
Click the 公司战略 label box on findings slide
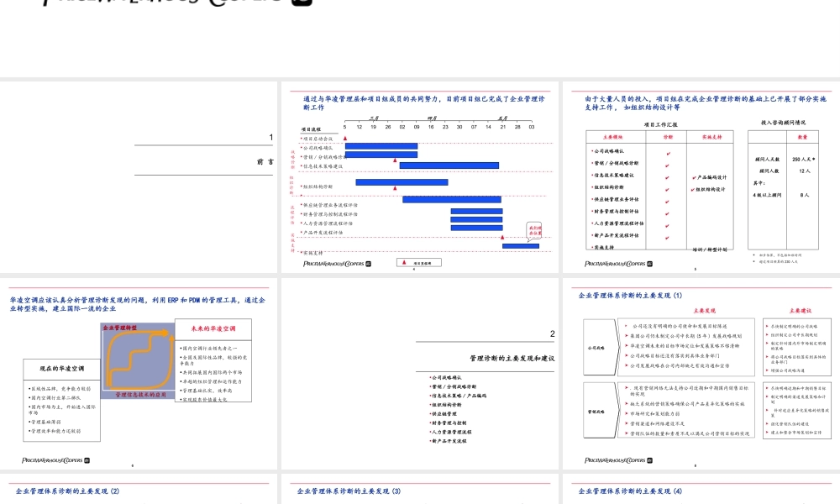(x=598, y=347)
